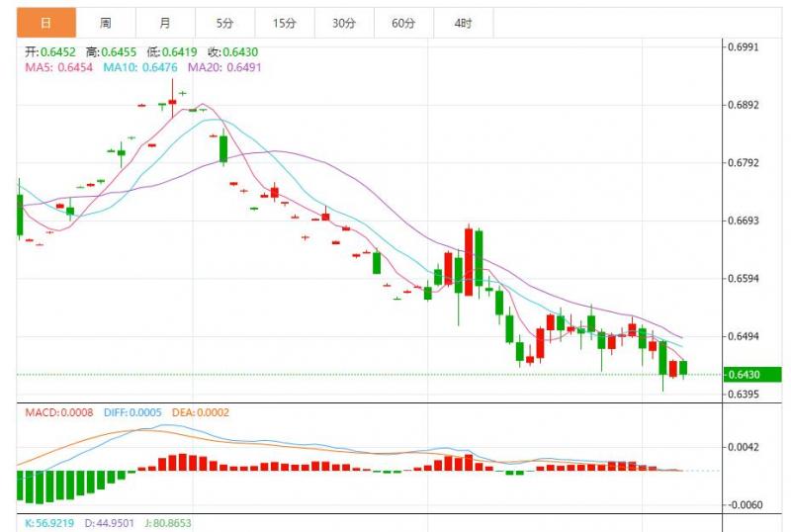The width and height of the screenshot is (791, 532).
Task: Click the 0.6494 price axis label
Action: (x=743, y=336)
